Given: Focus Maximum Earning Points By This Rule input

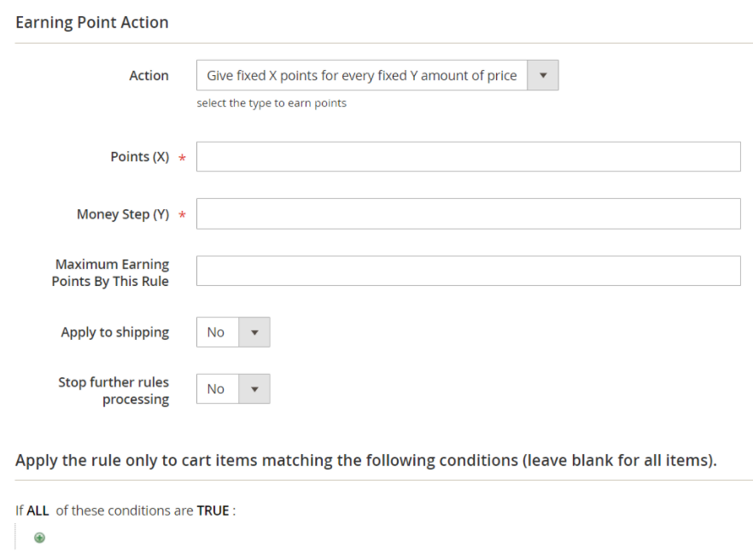Looking at the screenshot, I should (468, 271).
